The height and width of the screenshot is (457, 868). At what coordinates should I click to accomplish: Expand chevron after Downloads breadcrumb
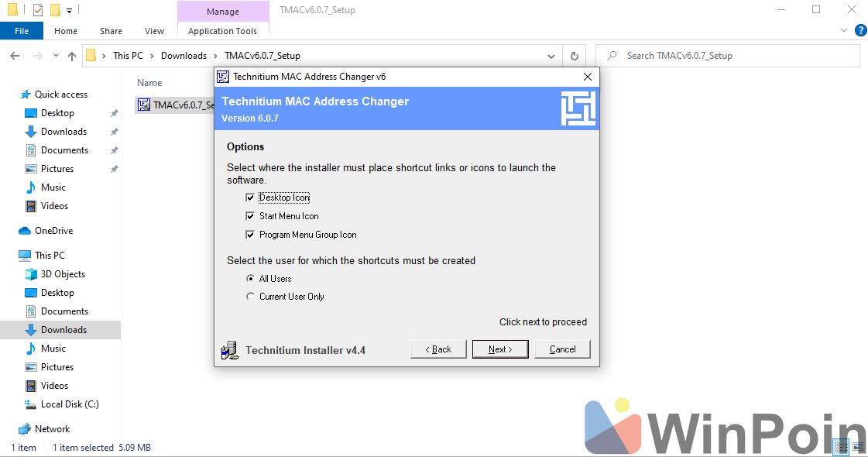(x=215, y=56)
